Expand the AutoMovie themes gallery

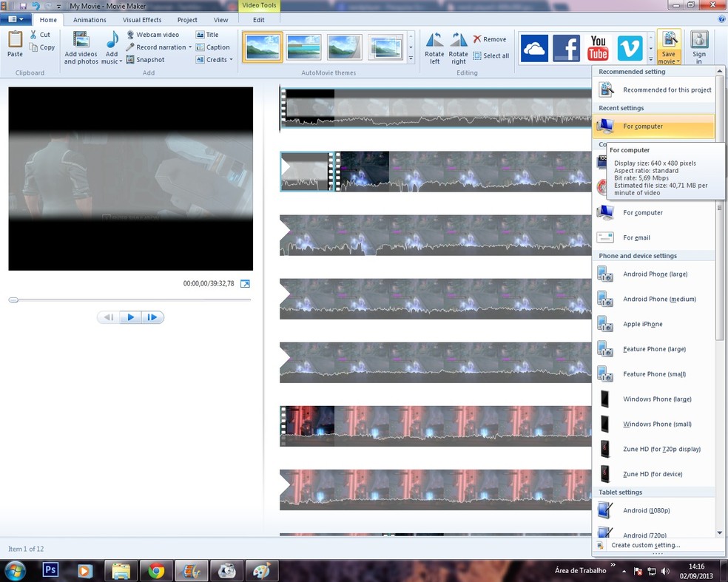pos(409,58)
